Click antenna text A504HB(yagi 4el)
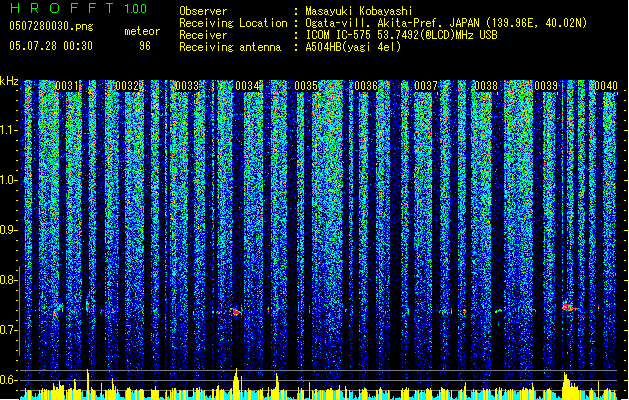The height and width of the screenshot is (400, 629). point(353,47)
